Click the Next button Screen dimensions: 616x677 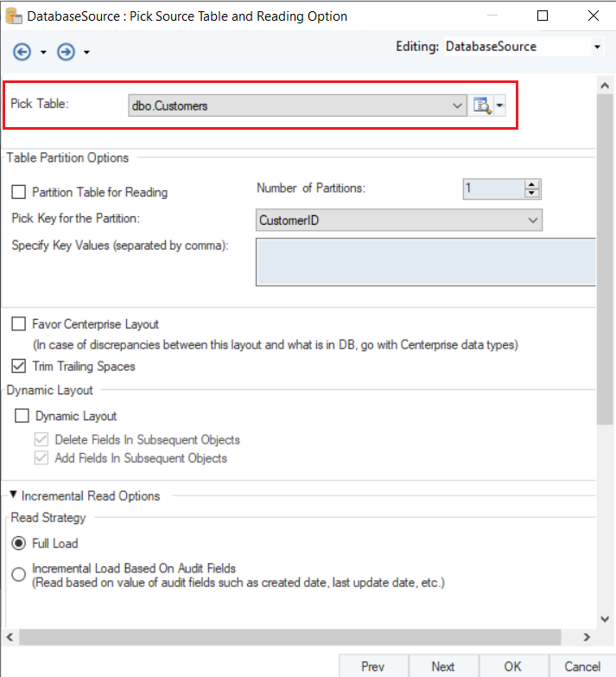[x=442, y=666]
